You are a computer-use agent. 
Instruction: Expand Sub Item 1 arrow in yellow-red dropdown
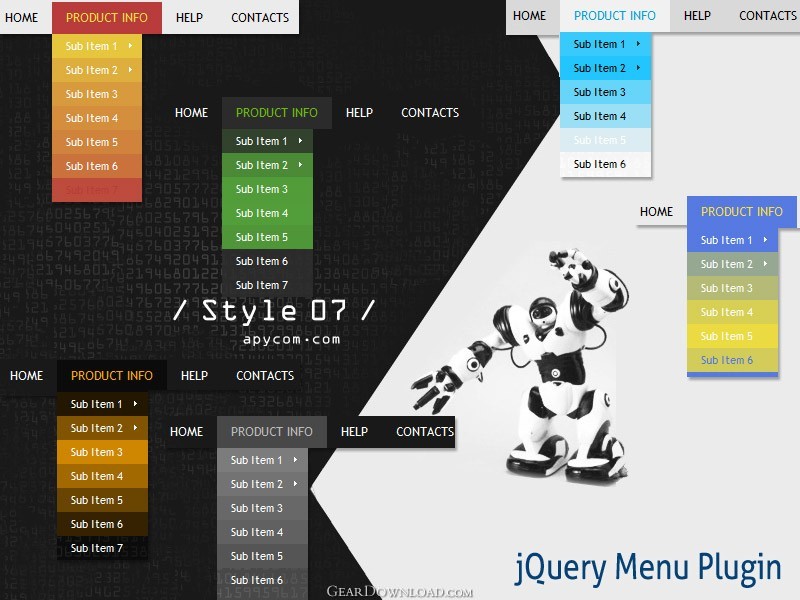(x=131, y=46)
